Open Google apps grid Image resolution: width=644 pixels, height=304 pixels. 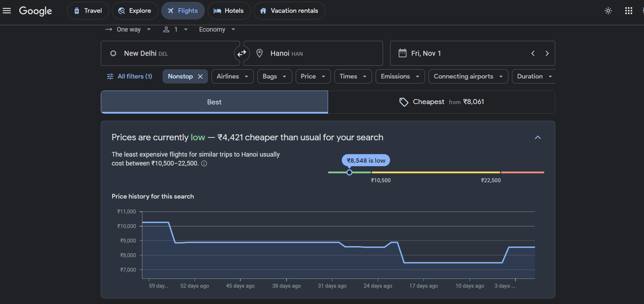[x=628, y=10]
